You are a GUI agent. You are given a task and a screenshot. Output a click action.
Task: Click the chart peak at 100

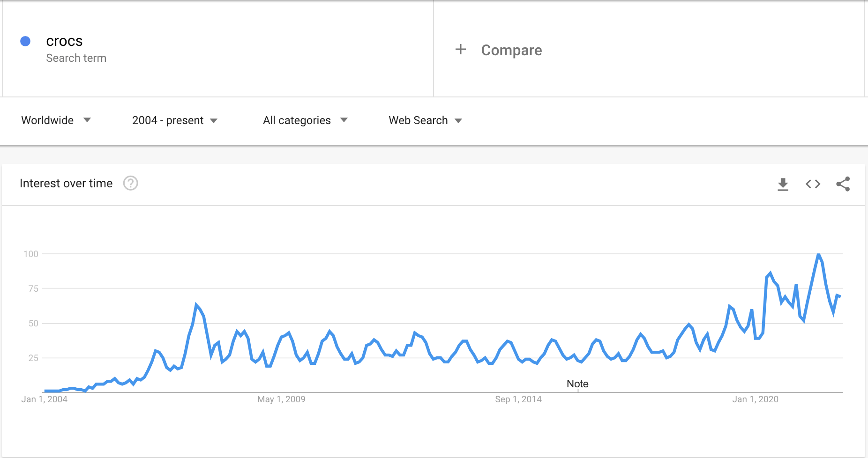818,254
